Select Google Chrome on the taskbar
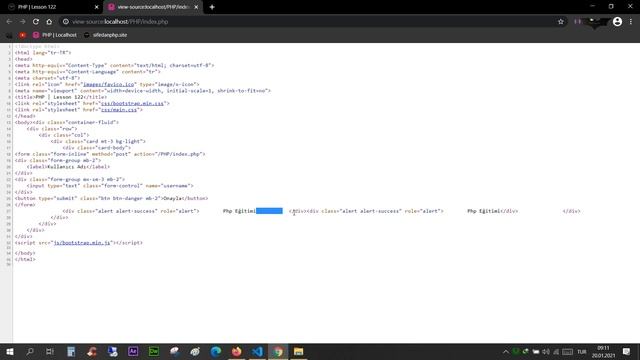 point(278,351)
